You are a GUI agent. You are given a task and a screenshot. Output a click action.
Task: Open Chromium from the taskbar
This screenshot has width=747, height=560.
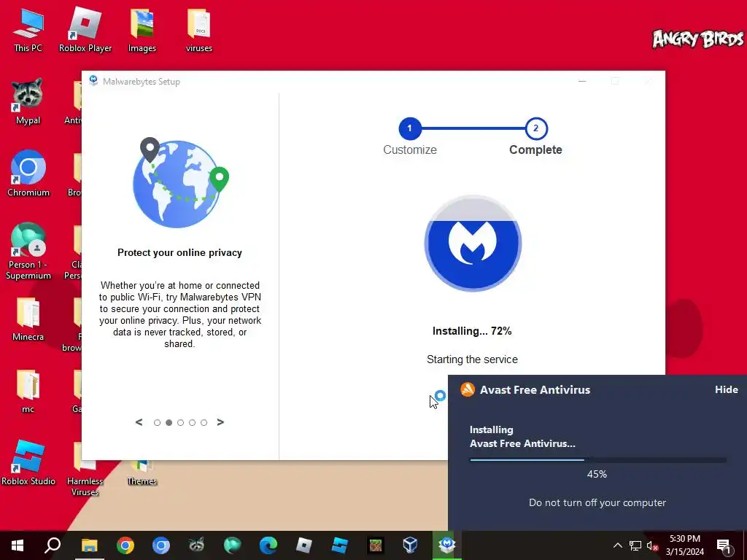click(x=161, y=545)
